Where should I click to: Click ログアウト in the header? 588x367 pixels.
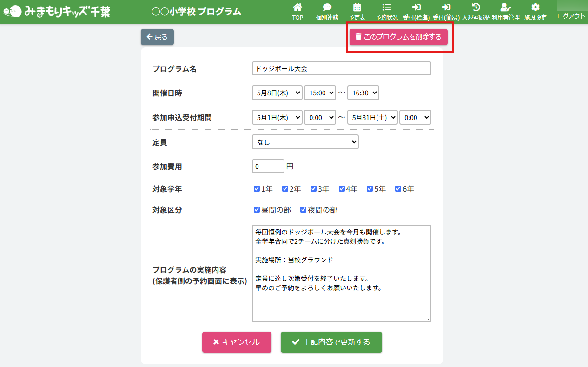coord(571,16)
